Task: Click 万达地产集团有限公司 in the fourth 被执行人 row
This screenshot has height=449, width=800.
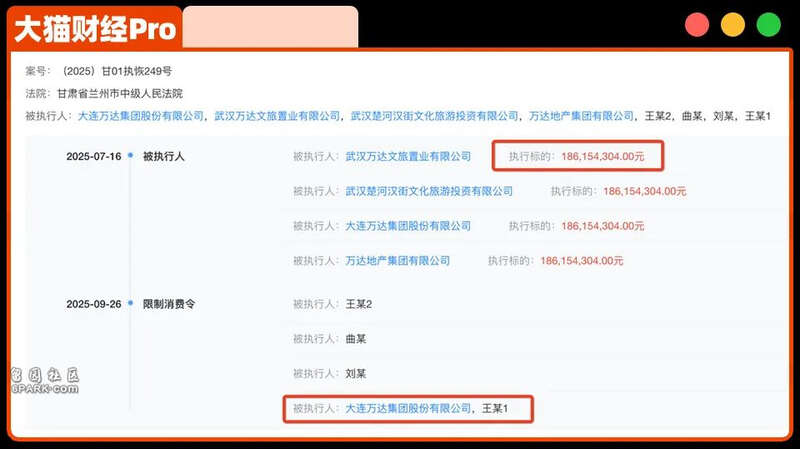Action: coord(397,260)
